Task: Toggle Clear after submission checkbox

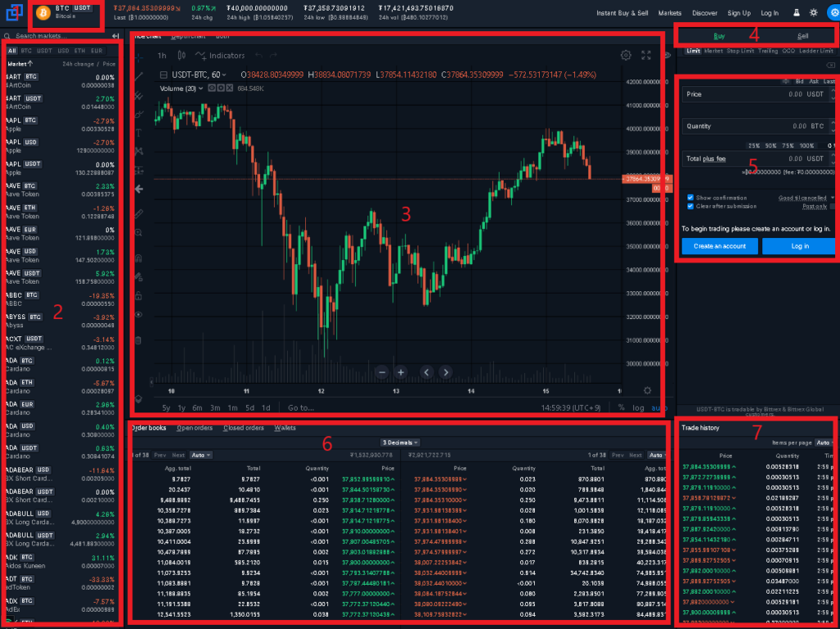Action: click(x=690, y=207)
